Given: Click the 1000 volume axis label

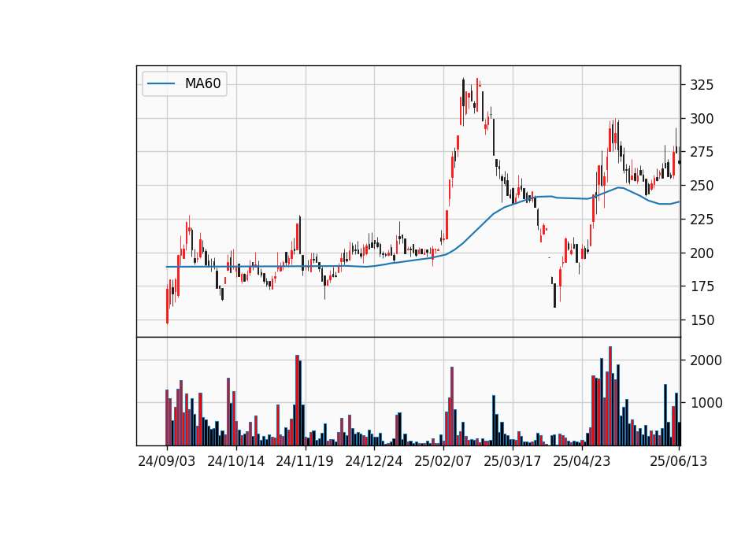Looking at the screenshot, I should (706, 403).
